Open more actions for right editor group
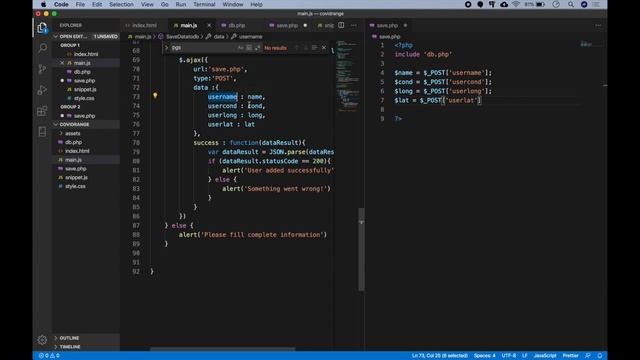Viewport: 640px width, 360px height. coord(598,25)
